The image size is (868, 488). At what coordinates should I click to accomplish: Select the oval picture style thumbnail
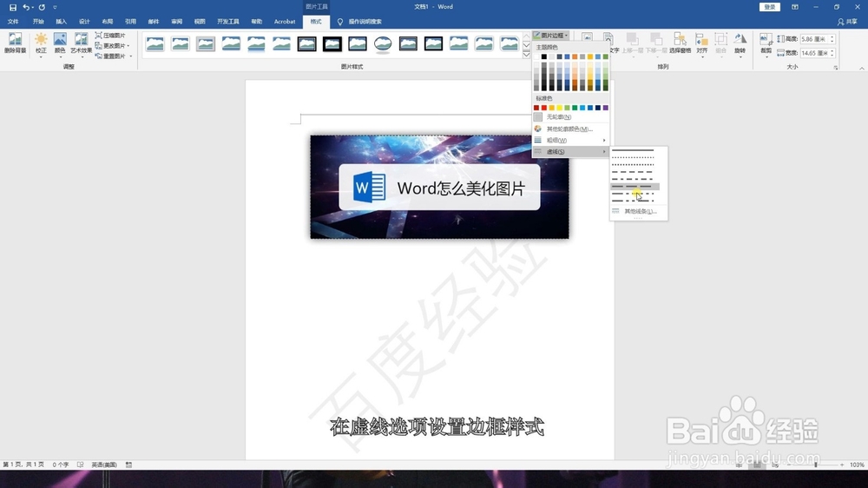[x=383, y=43]
